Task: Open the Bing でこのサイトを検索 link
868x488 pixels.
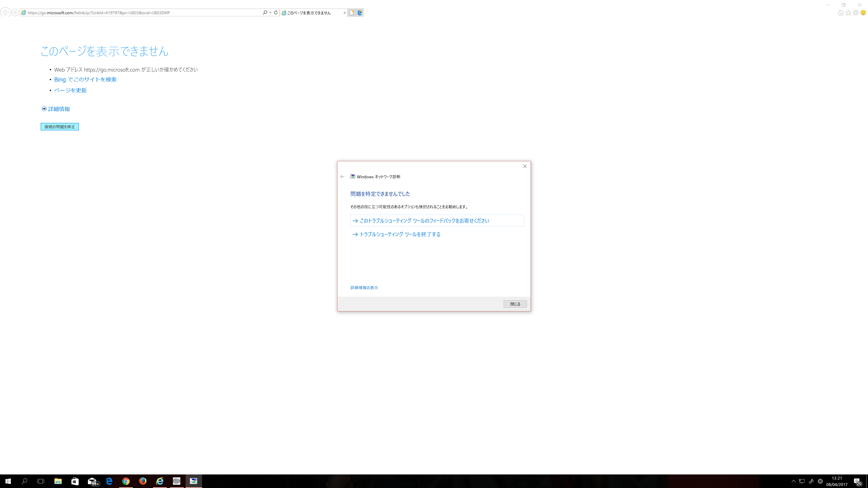Action: 85,80
